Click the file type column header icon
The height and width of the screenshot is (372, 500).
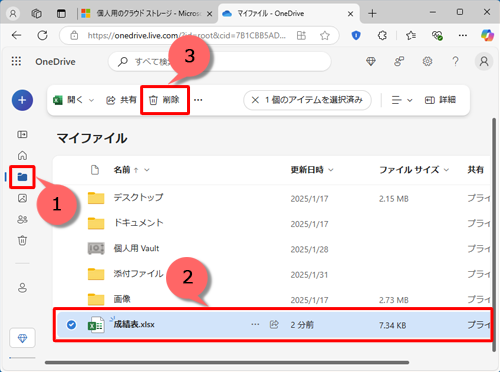coord(95,170)
